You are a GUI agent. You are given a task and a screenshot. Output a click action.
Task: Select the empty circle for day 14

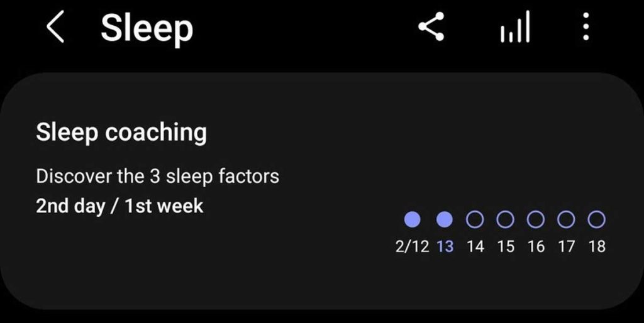475,219
